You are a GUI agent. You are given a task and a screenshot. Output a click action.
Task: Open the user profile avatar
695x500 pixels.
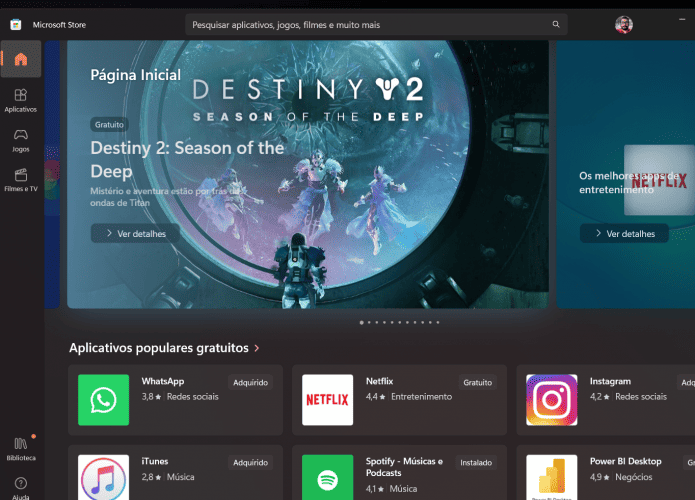(624, 25)
